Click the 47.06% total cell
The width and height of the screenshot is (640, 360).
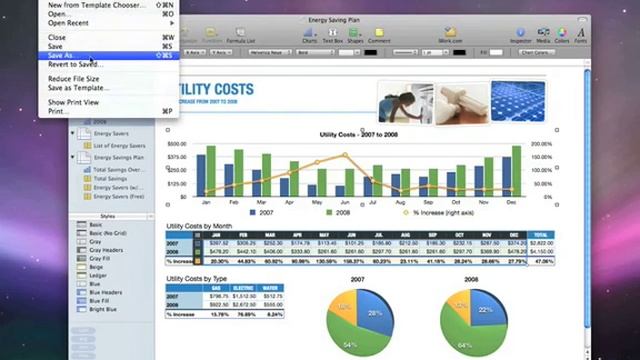tap(541, 261)
